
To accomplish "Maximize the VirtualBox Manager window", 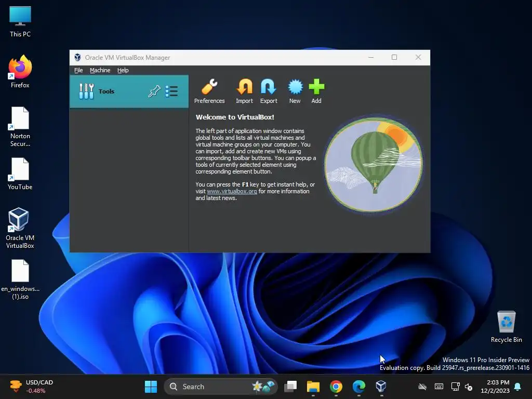I will coord(394,57).
